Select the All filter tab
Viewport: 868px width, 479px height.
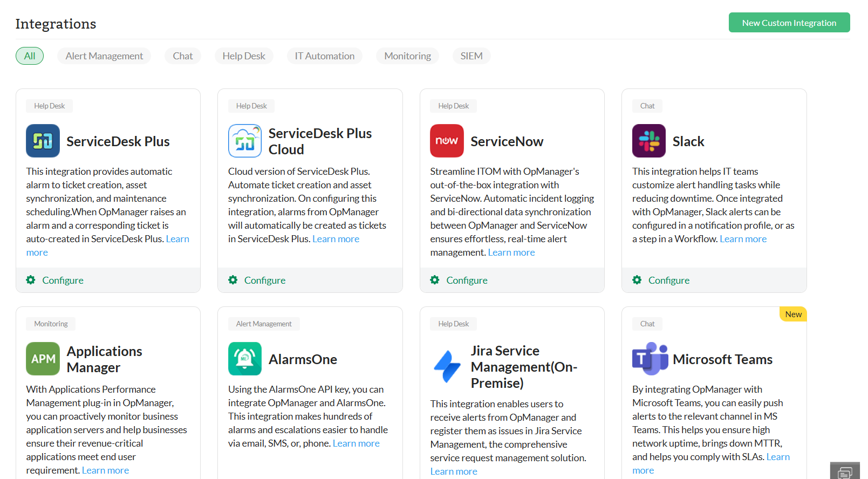(30, 56)
